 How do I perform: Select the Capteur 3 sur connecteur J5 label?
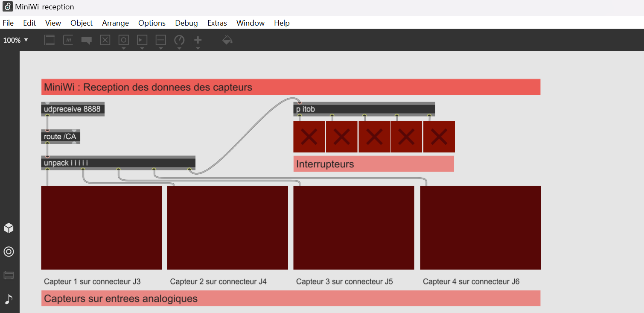click(x=344, y=281)
